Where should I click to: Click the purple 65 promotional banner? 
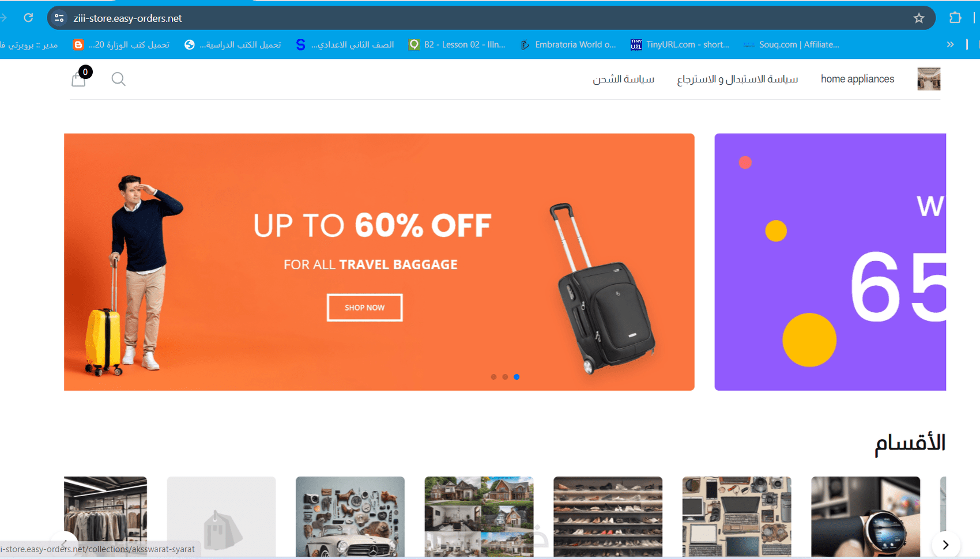coord(830,262)
